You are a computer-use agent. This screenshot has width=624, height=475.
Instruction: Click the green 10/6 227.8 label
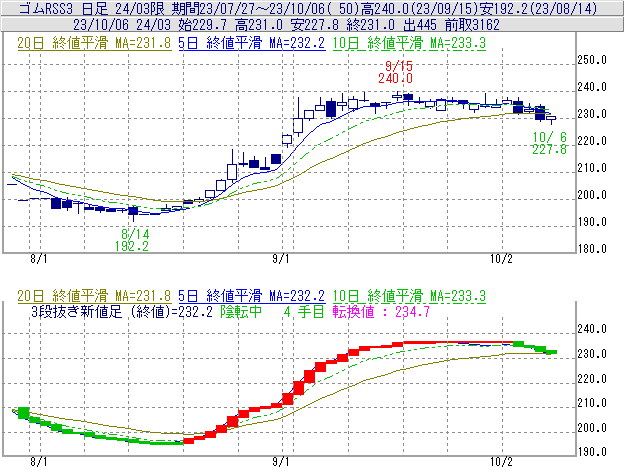550,143
